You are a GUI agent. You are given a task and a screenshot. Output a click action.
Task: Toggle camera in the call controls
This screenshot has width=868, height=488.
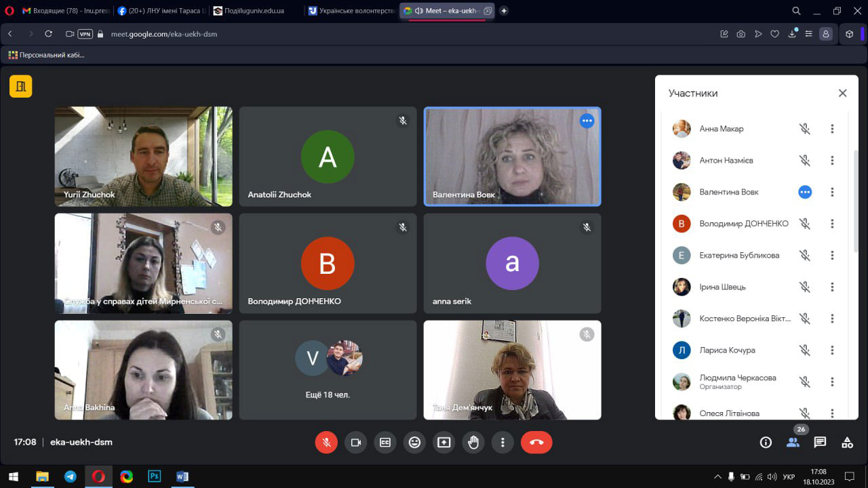click(x=355, y=443)
